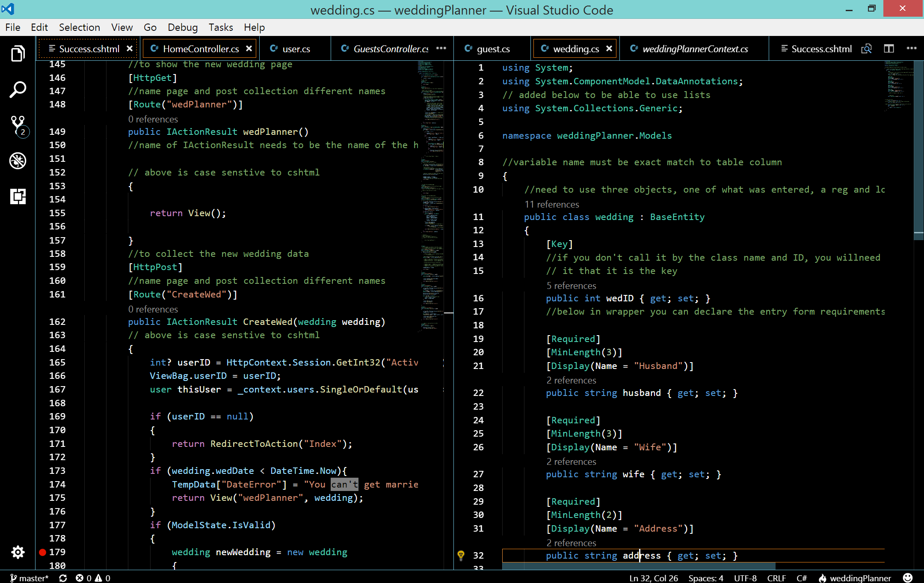Open the Help menu
The width and height of the screenshot is (924, 583).
tap(255, 27)
